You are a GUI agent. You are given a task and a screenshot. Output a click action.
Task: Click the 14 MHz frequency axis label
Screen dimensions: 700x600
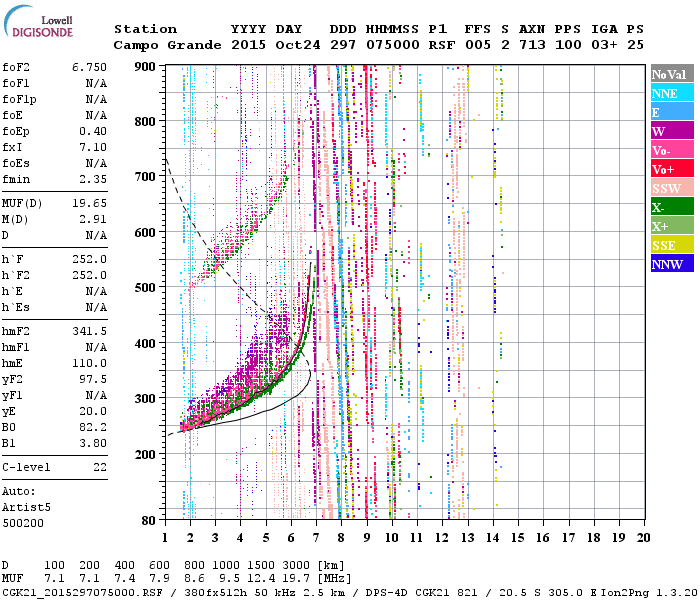(492, 538)
